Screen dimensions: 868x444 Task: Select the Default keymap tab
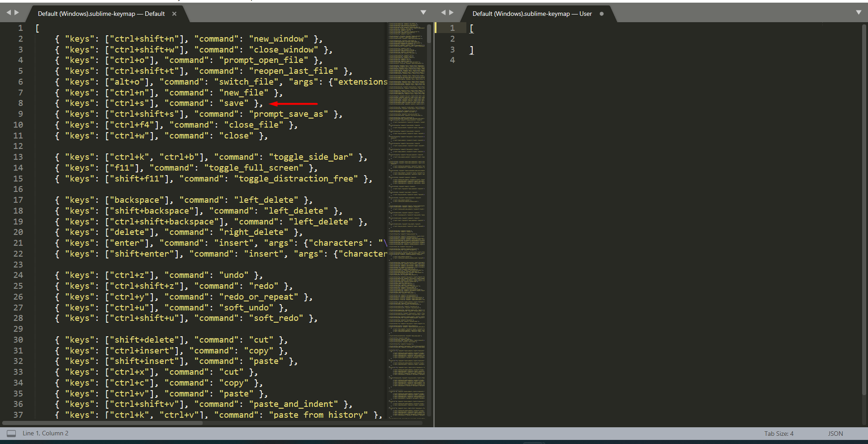(x=101, y=14)
